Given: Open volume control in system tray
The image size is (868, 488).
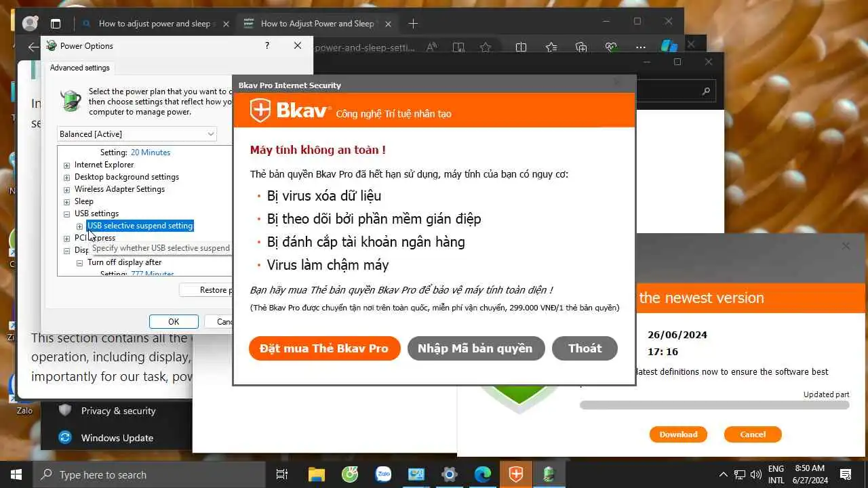Looking at the screenshot, I should (755, 474).
